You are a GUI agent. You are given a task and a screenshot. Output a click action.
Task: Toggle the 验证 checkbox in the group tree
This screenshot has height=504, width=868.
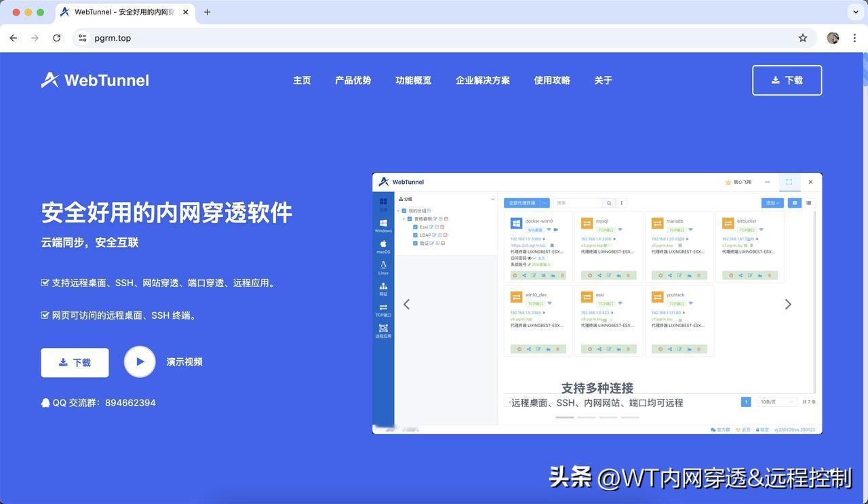tap(415, 243)
